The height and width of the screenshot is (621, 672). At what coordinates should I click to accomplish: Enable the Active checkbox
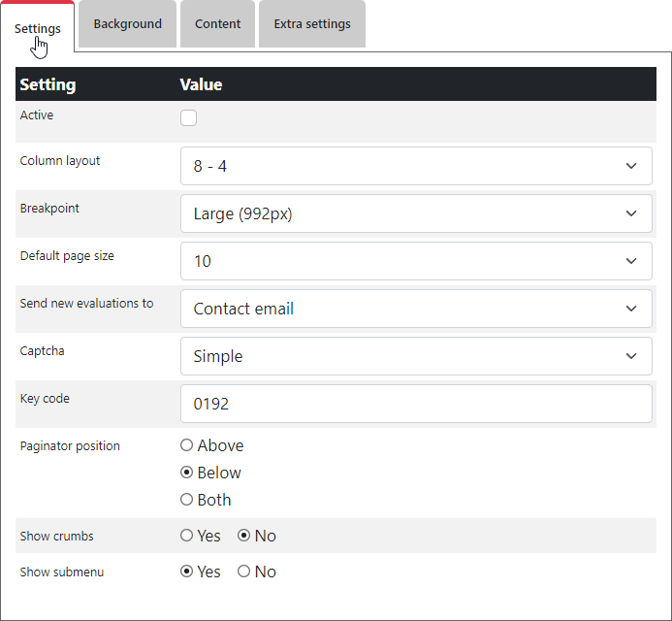(x=189, y=118)
